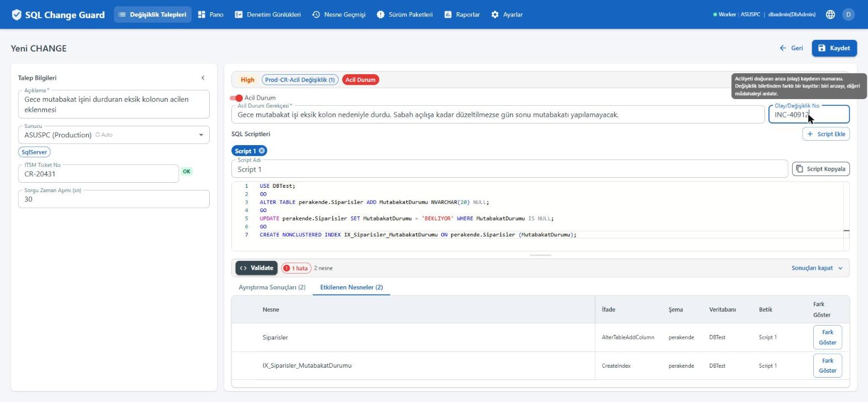Click the Açıklama description field
The width and height of the screenshot is (868, 402).
pos(114,104)
